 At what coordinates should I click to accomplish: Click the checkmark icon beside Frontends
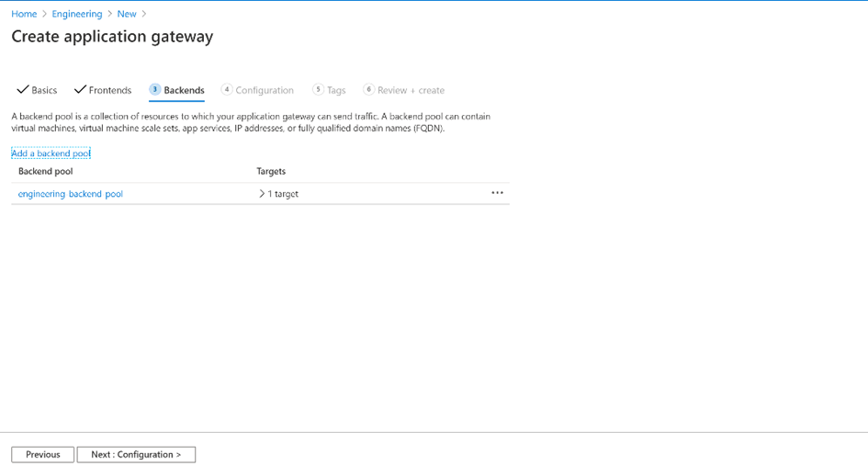click(x=80, y=90)
